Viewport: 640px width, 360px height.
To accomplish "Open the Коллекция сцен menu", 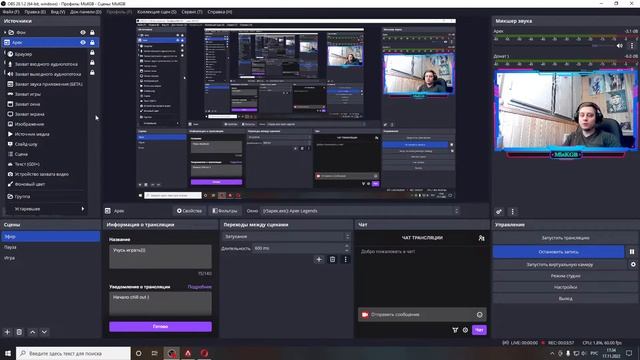I will tap(157, 12).
